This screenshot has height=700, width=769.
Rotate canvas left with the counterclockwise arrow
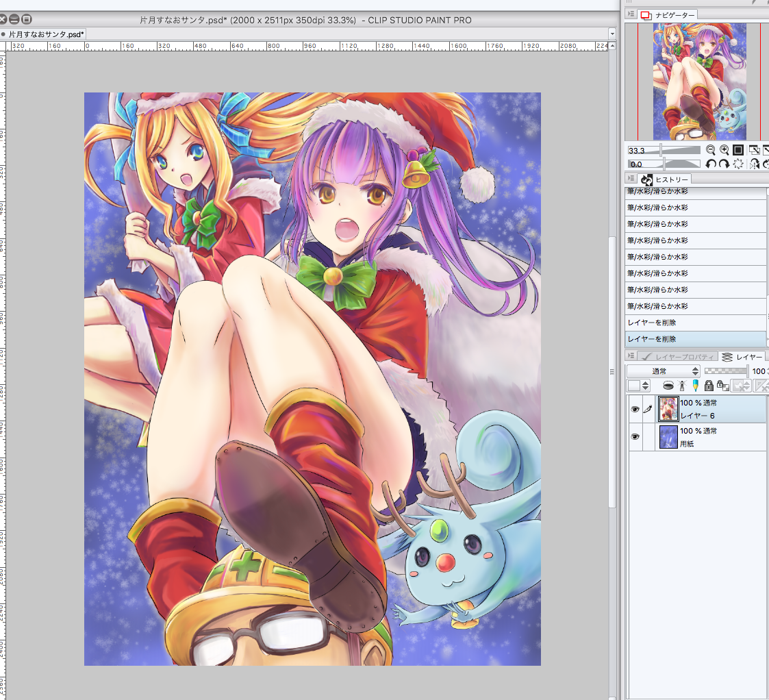point(710,164)
